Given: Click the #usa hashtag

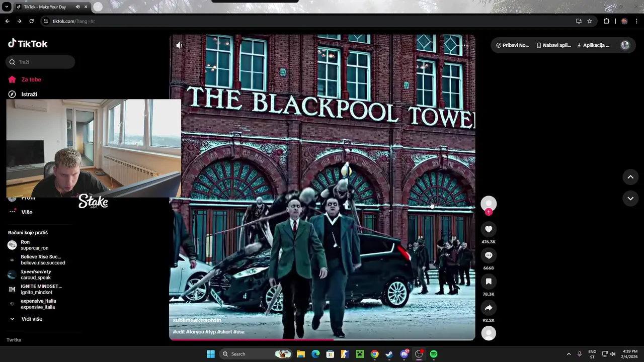Looking at the screenshot, I should point(239,332).
